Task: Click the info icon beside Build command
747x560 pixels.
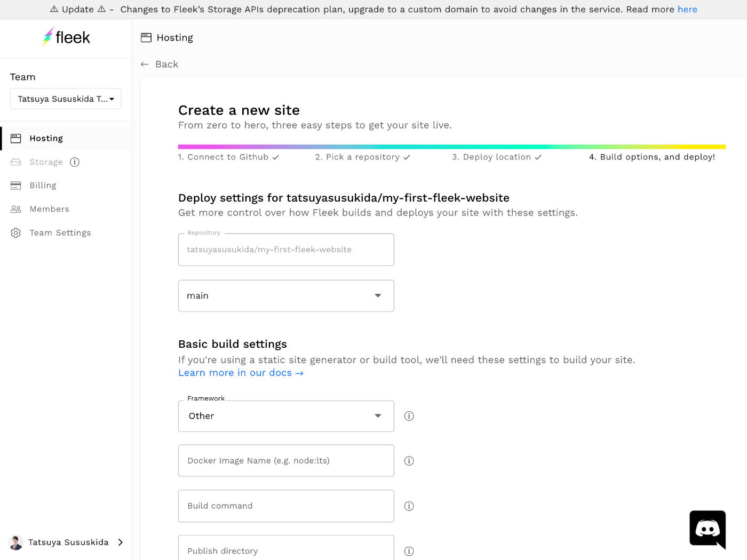Action: click(x=409, y=506)
